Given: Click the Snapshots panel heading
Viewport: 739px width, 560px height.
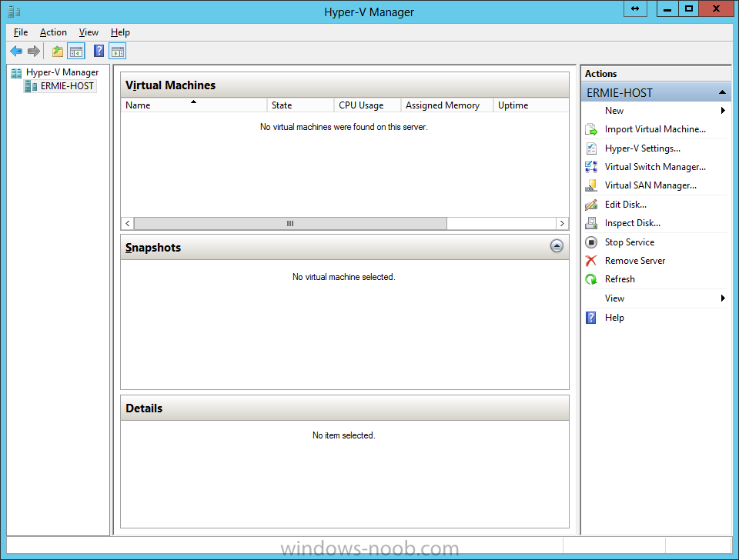Looking at the screenshot, I should tap(152, 248).
